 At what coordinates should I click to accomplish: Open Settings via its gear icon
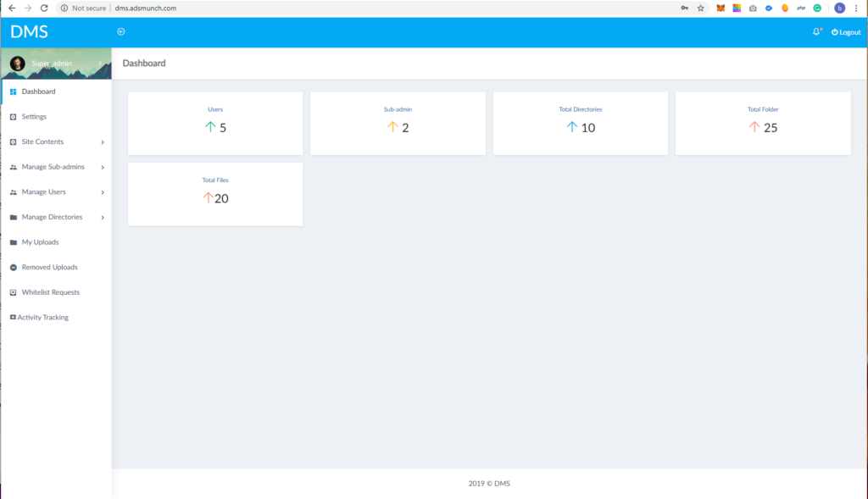click(x=12, y=116)
